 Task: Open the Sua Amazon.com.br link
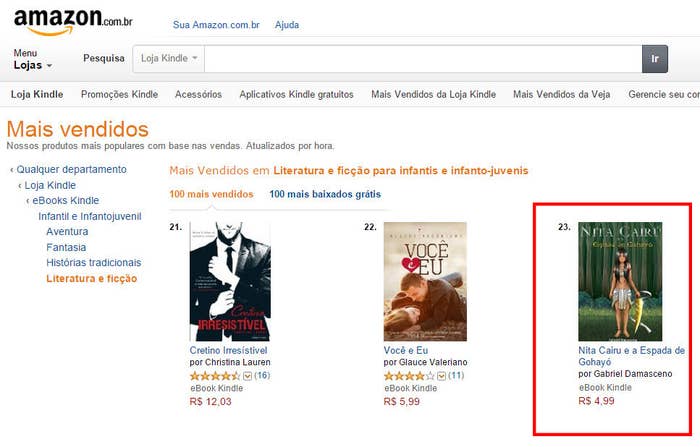[216, 25]
